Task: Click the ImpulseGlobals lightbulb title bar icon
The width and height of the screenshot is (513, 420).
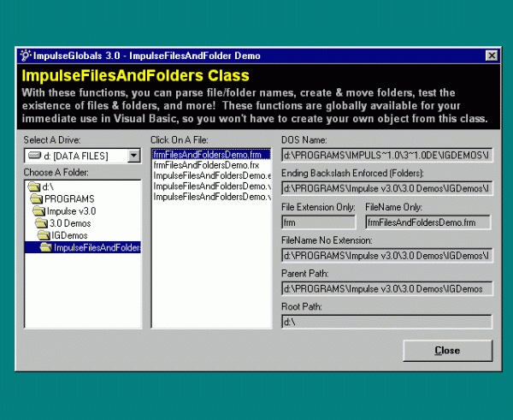Action: pos(26,56)
